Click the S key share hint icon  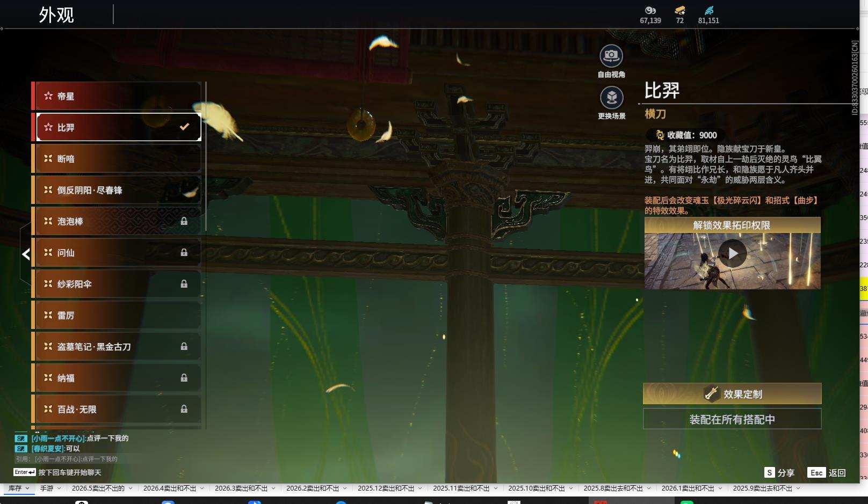tap(770, 472)
